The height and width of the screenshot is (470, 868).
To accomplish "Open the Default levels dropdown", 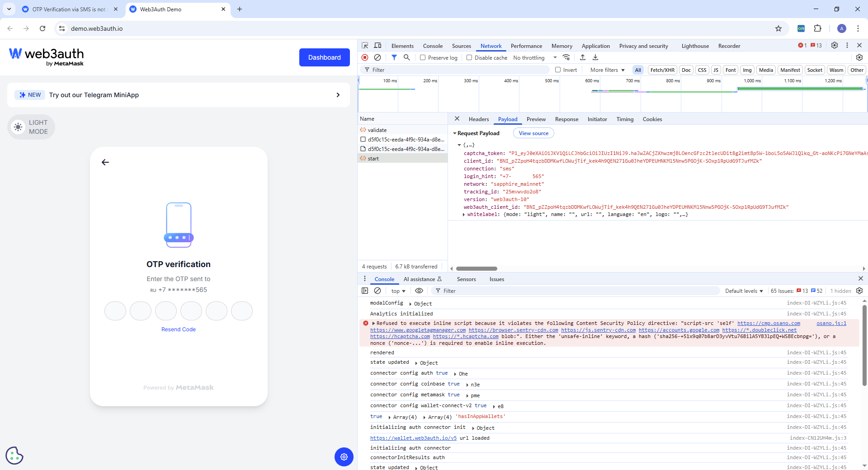I will tap(744, 291).
